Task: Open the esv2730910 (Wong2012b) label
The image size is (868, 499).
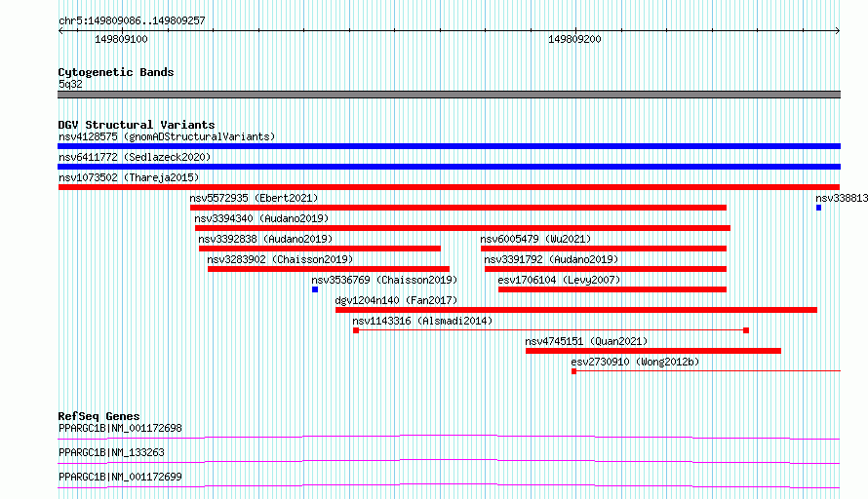Action: 635,362
